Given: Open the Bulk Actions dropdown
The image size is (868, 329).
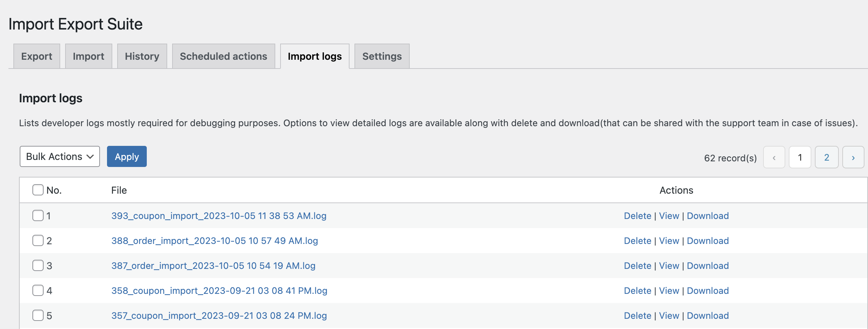Looking at the screenshot, I should (59, 156).
